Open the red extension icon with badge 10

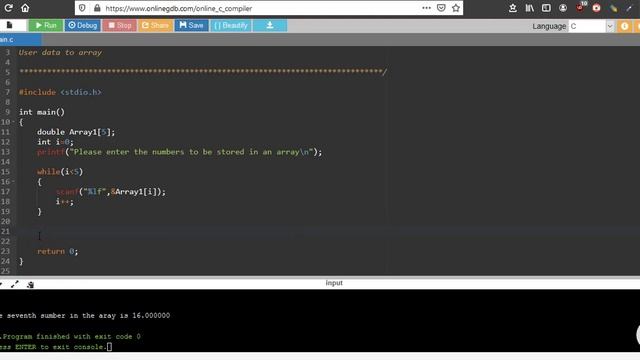point(580,7)
